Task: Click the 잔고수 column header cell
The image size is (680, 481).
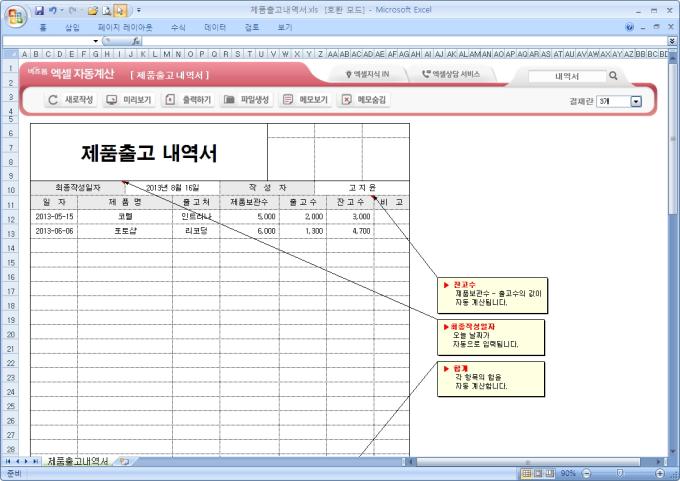Action: coord(350,202)
